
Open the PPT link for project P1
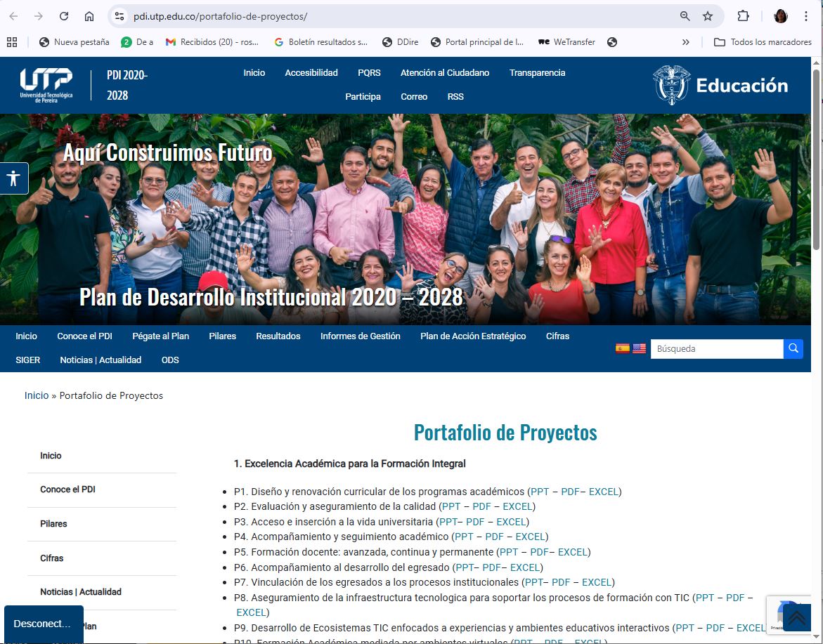[x=540, y=492]
